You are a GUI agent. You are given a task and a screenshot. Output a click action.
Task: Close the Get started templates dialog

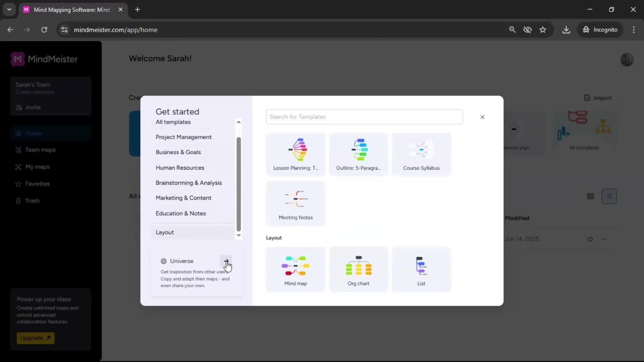pyautogui.click(x=482, y=117)
